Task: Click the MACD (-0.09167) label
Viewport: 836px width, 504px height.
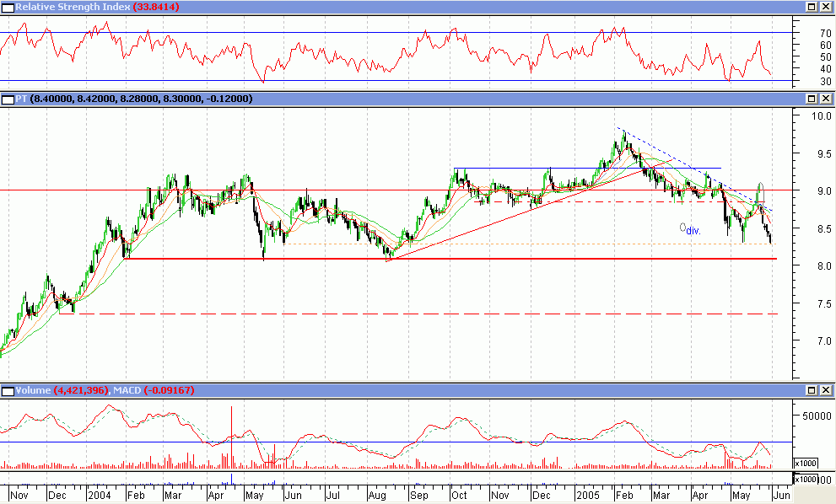Action: click(154, 390)
